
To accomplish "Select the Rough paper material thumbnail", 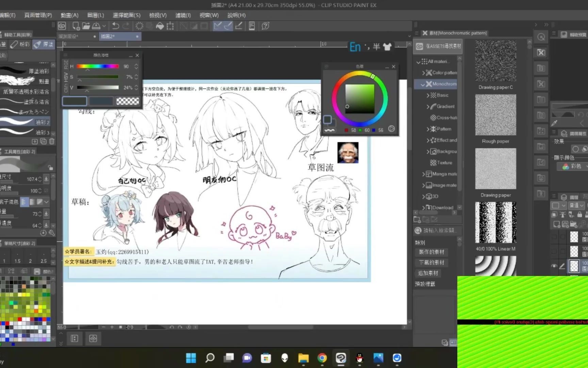I will tap(495, 115).
